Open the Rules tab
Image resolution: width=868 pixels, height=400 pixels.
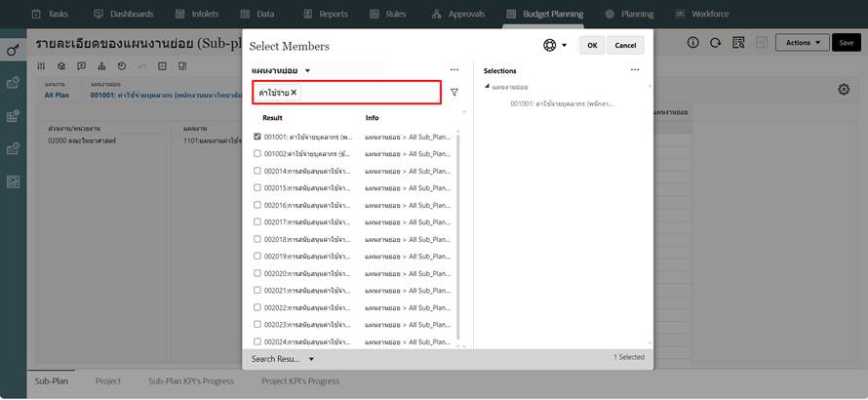(x=387, y=14)
